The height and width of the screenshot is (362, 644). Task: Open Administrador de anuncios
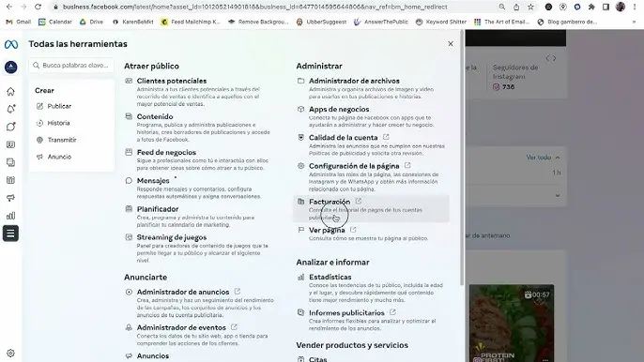click(183, 292)
